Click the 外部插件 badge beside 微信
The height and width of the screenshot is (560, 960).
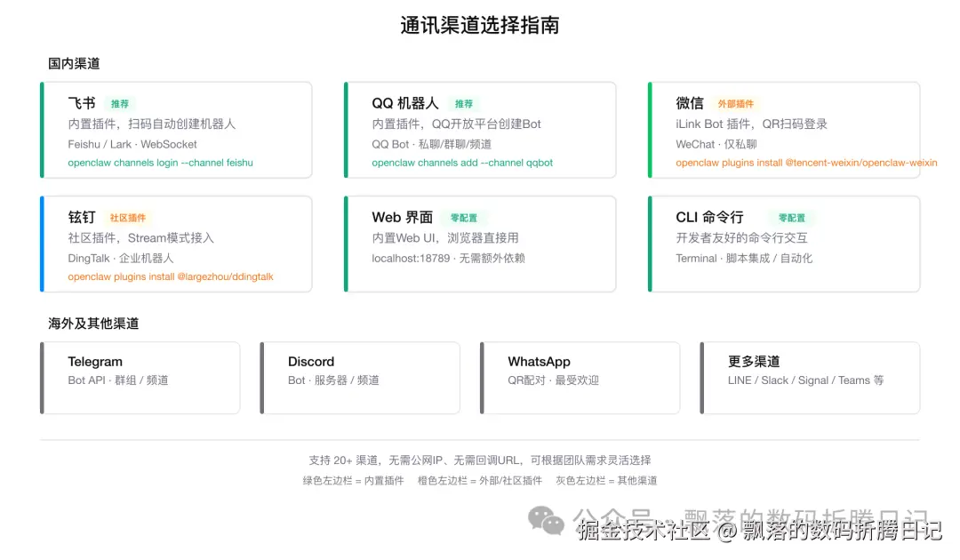coord(736,104)
